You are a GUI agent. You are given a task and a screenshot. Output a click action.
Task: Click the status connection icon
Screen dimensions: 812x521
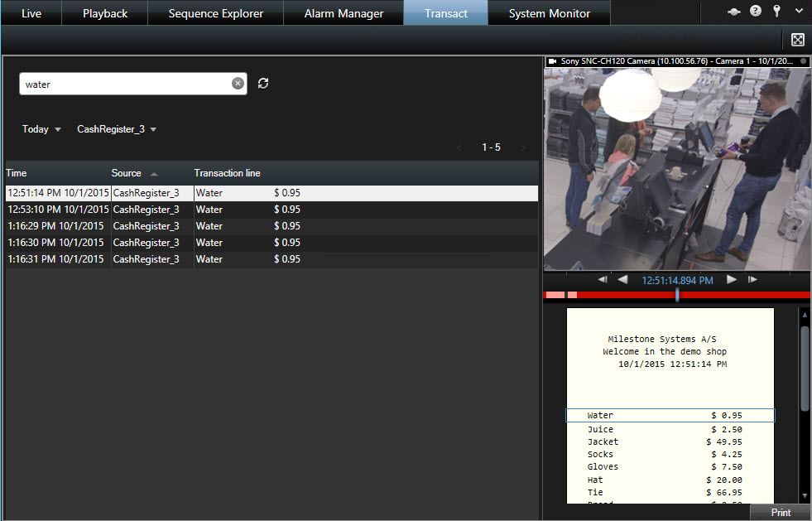tap(733, 12)
